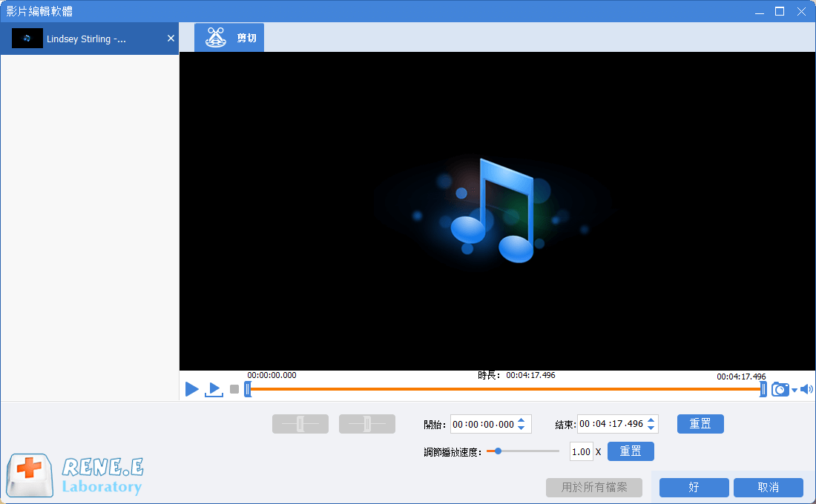The width and height of the screenshot is (816, 504).
Task: Select the Lindsey Stirling file thumbnail
Action: 27,39
